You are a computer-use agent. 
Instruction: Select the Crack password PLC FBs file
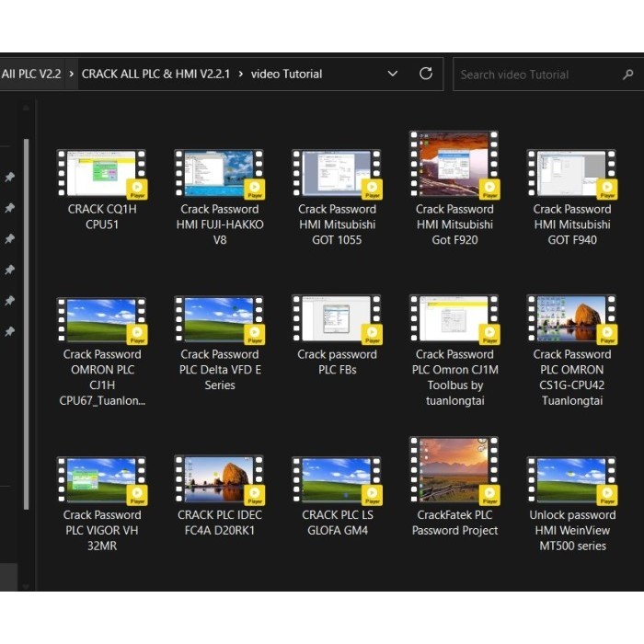click(x=337, y=319)
